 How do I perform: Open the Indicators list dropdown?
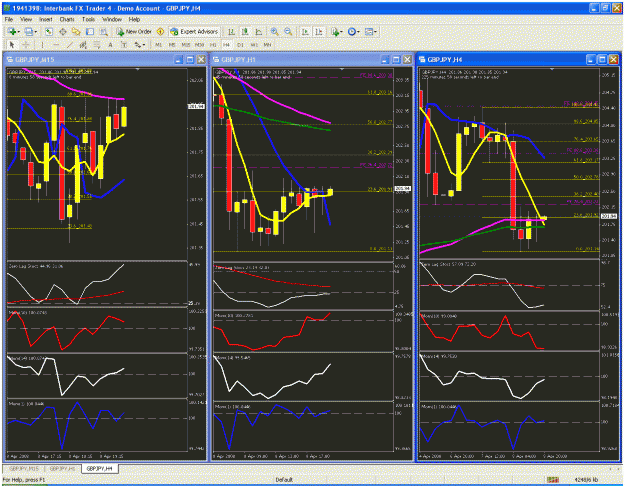pos(336,31)
